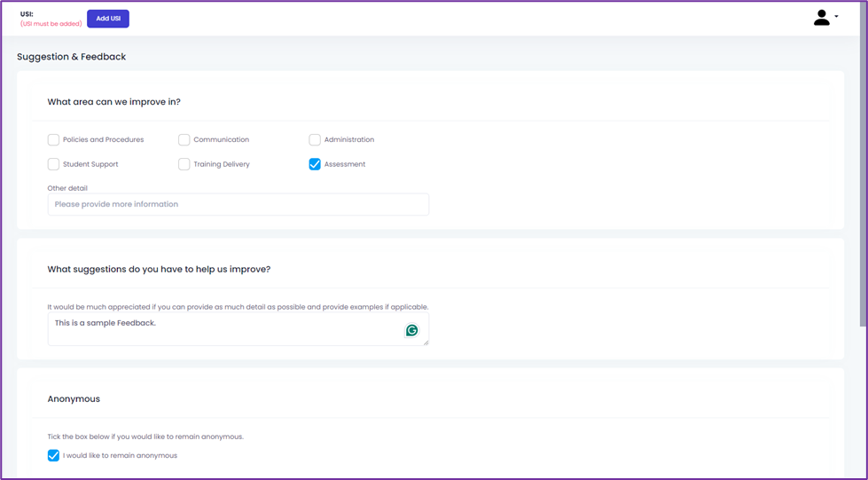This screenshot has width=868, height=480.
Task: Untick I would like to remain anonymous
Action: pyautogui.click(x=53, y=456)
